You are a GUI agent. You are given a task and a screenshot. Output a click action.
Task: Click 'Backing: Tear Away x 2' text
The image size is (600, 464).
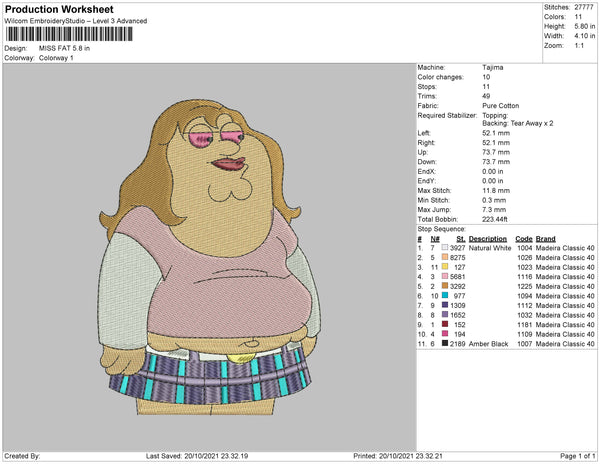(518, 123)
